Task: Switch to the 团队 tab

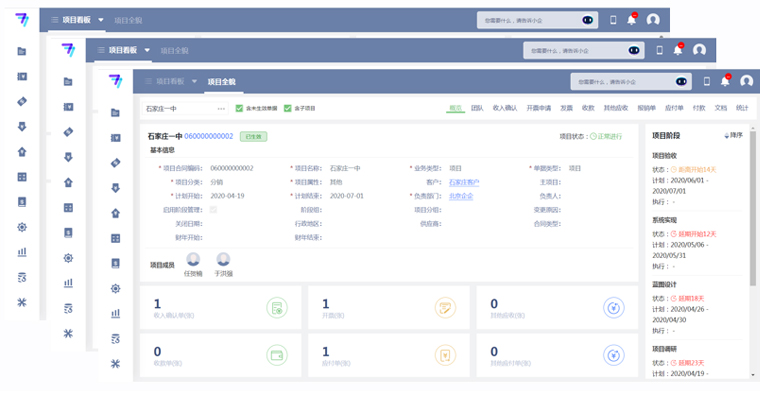Action: [x=477, y=108]
